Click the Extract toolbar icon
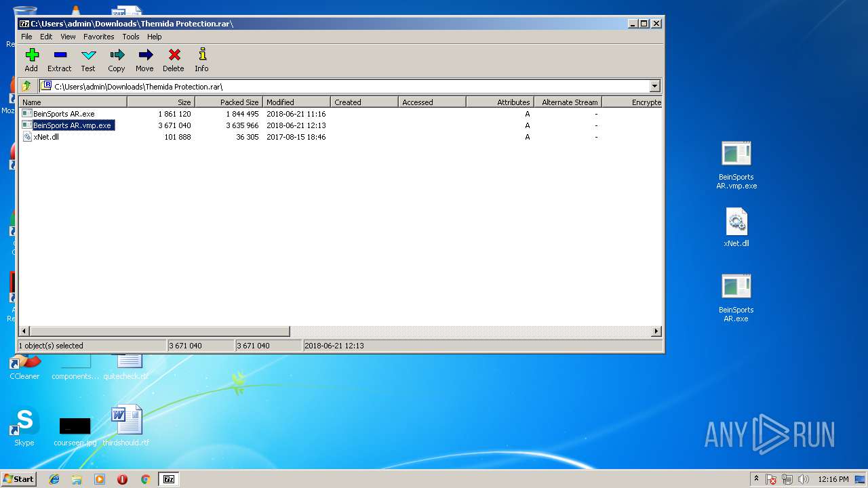The image size is (868, 488). pos(60,55)
